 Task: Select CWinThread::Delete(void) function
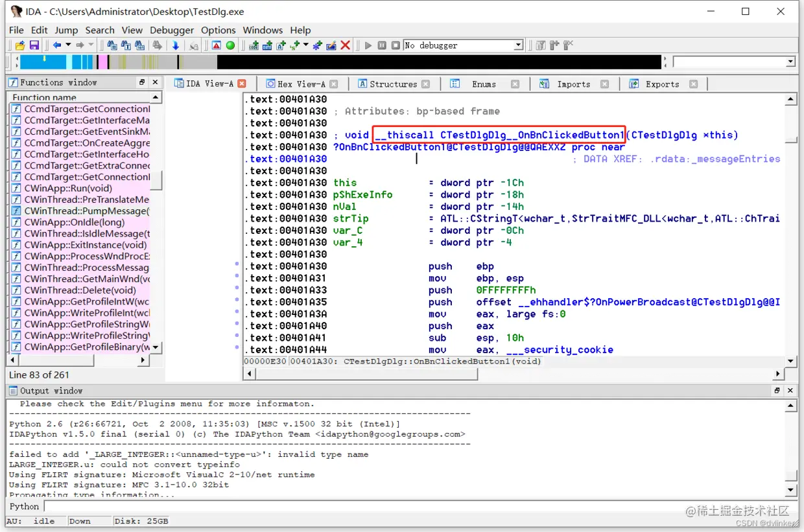click(80, 290)
